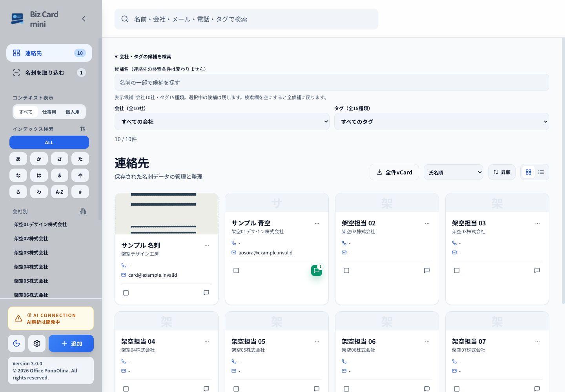This screenshot has height=392, width=565.
Task: Click the company list building icon
Action: pos(83,211)
